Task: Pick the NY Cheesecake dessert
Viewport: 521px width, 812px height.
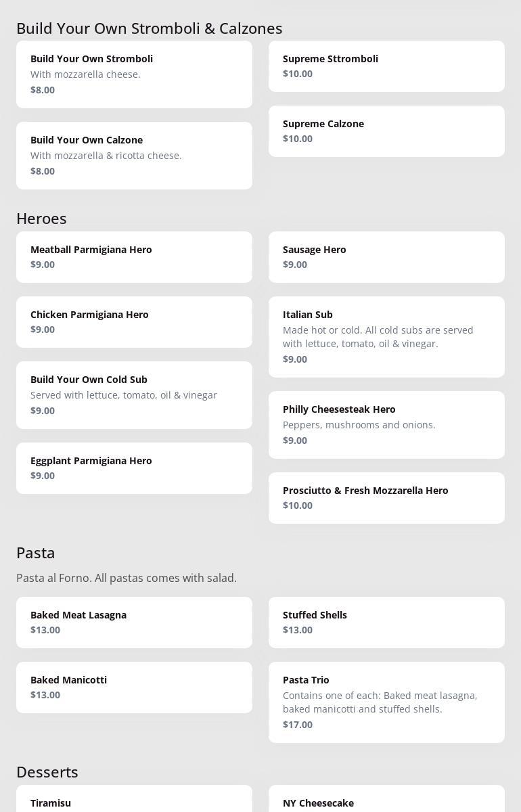Action: click(386, 801)
